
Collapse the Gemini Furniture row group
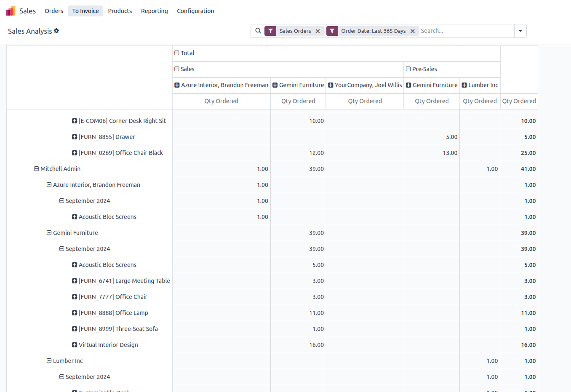tap(72, 233)
